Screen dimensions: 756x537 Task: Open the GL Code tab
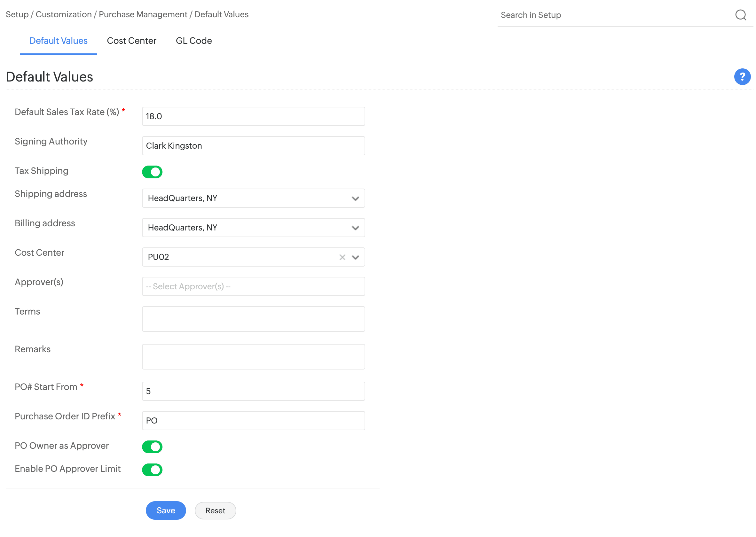point(193,41)
